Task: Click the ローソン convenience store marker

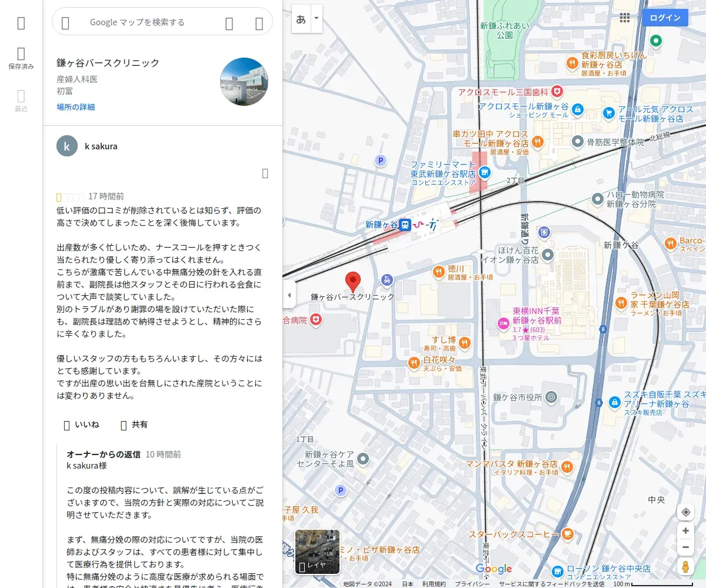Action: 558,571
